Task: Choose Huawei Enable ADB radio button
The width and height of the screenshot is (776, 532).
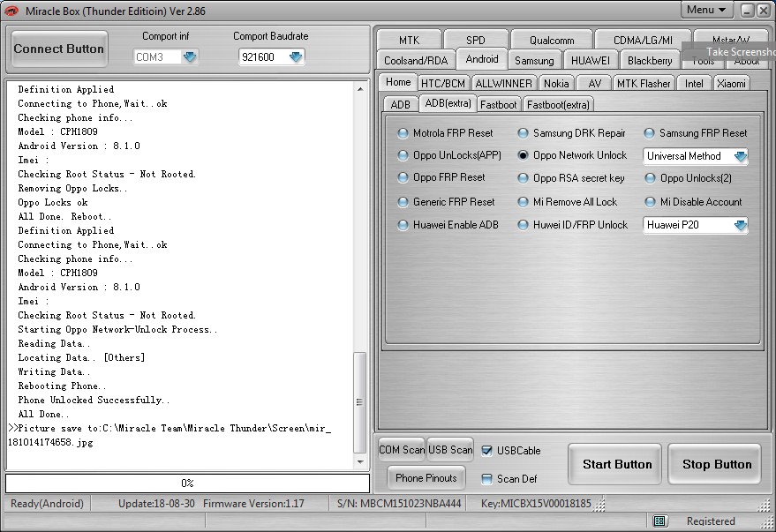Action: [x=403, y=225]
